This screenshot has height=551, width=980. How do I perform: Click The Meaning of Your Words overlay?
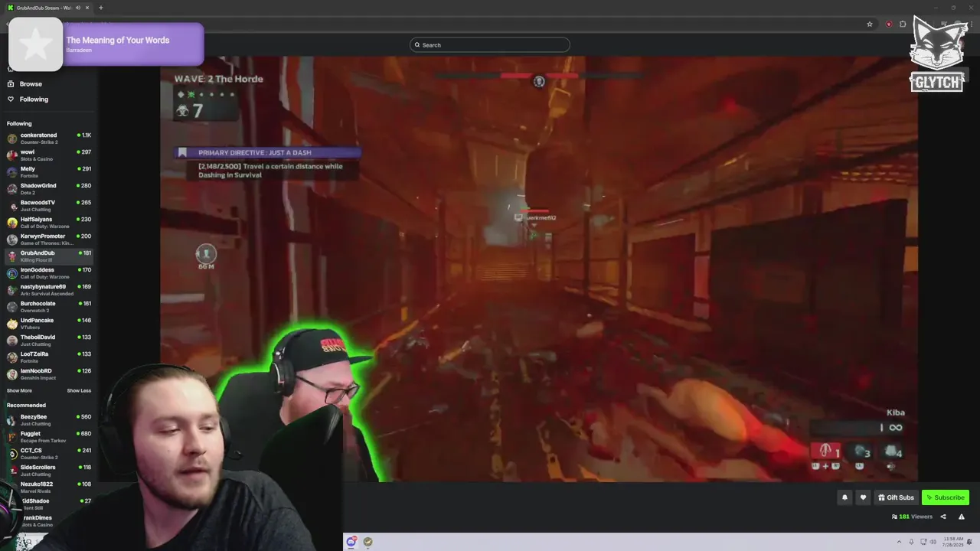[x=118, y=40]
